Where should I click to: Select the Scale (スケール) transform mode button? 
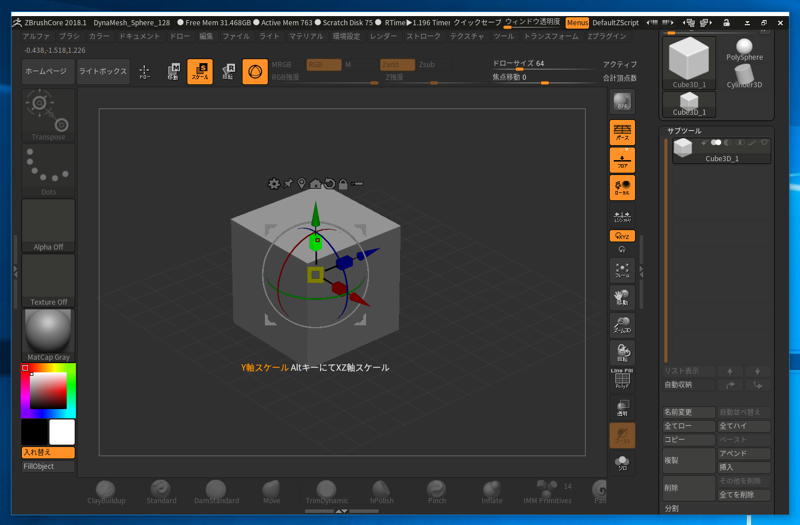point(200,71)
